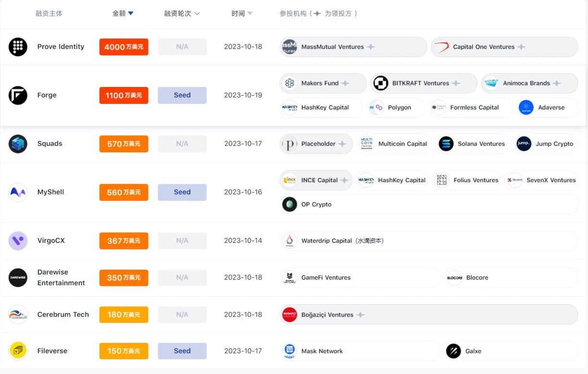Open the Forge project name link
This screenshot has width=588, height=374.
tap(47, 95)
